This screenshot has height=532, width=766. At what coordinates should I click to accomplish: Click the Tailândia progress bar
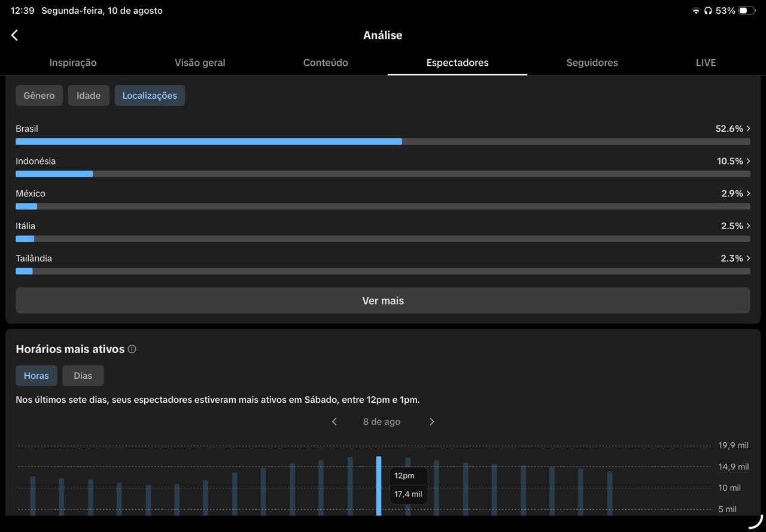tap(383, 271)
